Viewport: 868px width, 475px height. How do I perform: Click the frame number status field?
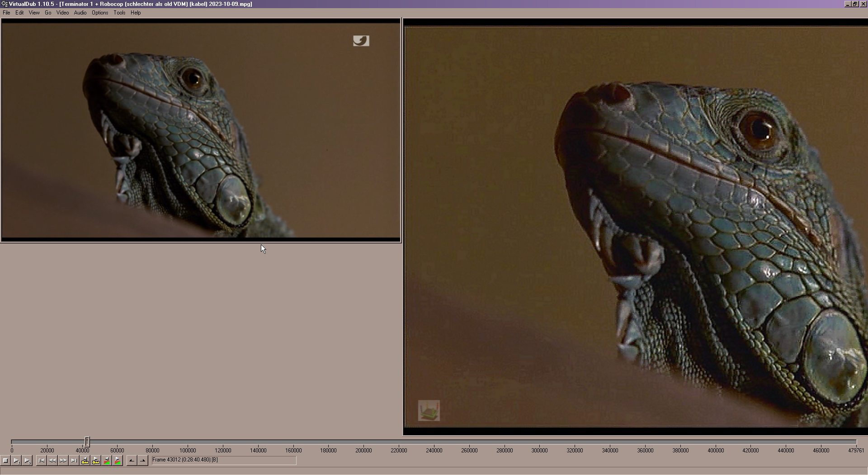224,461
